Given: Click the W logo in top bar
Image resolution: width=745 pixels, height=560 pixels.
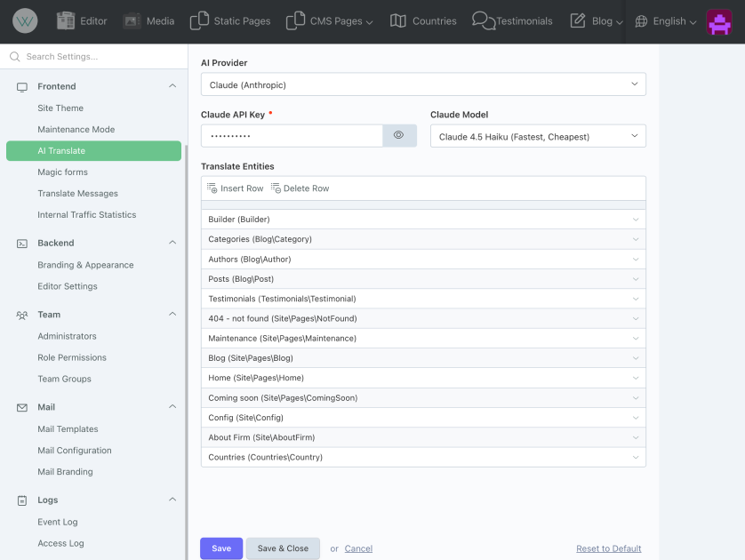Looking at the screenshot, I should point(25,21).
